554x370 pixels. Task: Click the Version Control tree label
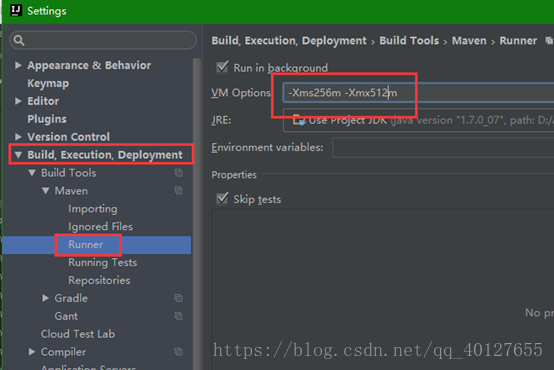(x=69, y=137)
